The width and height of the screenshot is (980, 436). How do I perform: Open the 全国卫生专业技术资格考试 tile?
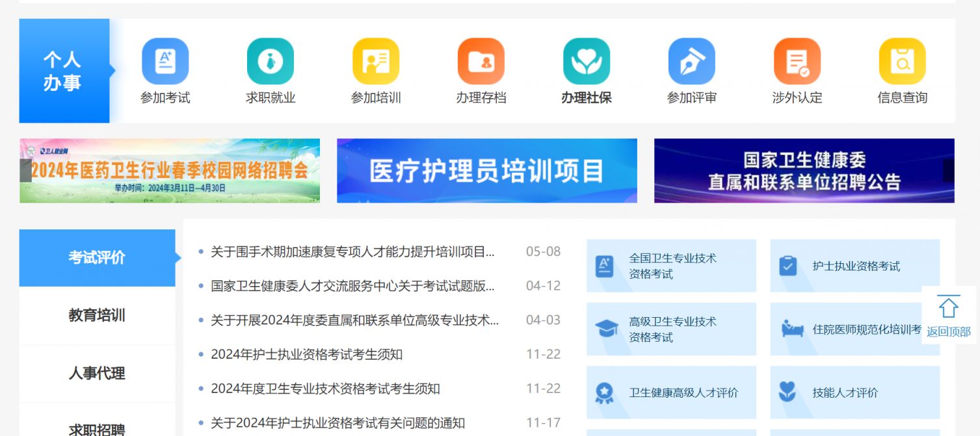(671, 266)
